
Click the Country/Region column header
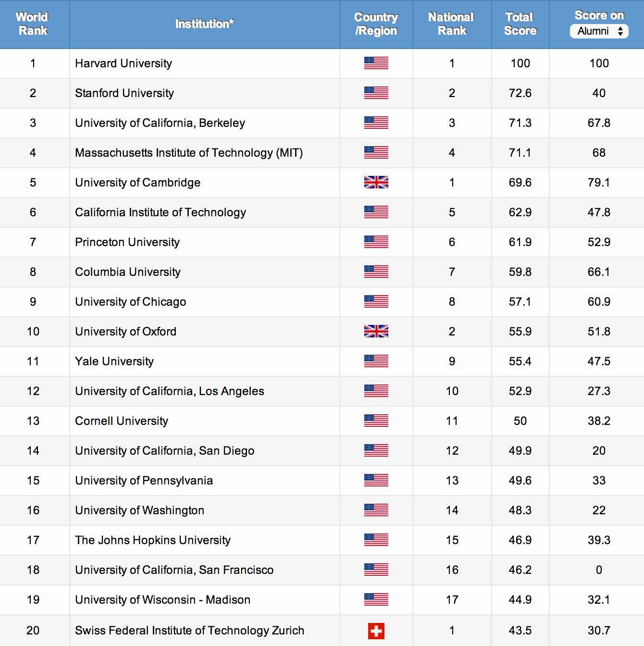[x=376, y=24]
